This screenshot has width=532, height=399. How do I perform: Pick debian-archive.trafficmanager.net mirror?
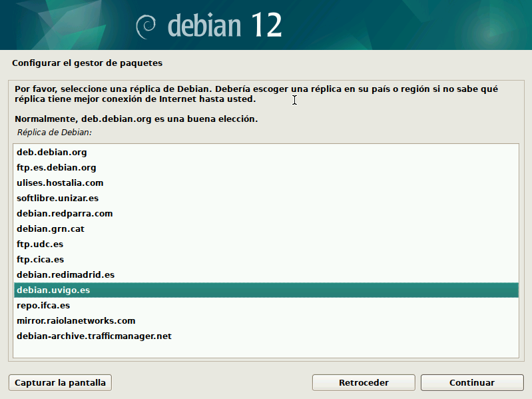tap(94, 336)
